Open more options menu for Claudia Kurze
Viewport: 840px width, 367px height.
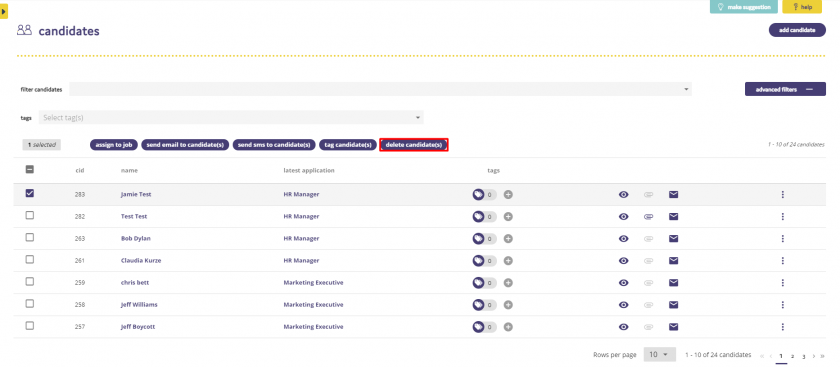point(783,260)
